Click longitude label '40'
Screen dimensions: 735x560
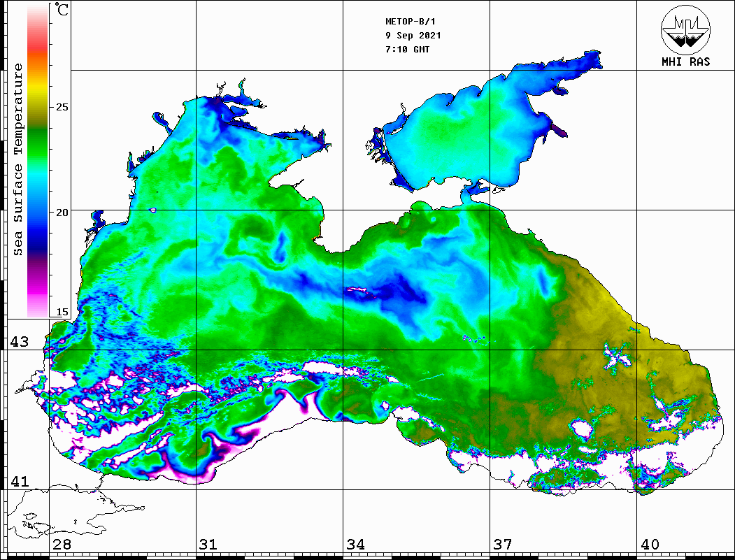point(650,545)
